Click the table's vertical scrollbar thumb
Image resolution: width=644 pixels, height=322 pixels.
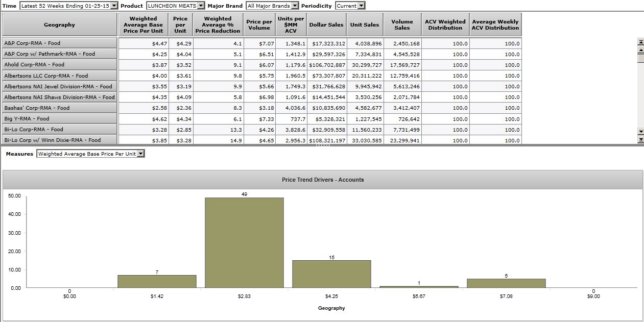coord(640,58)
